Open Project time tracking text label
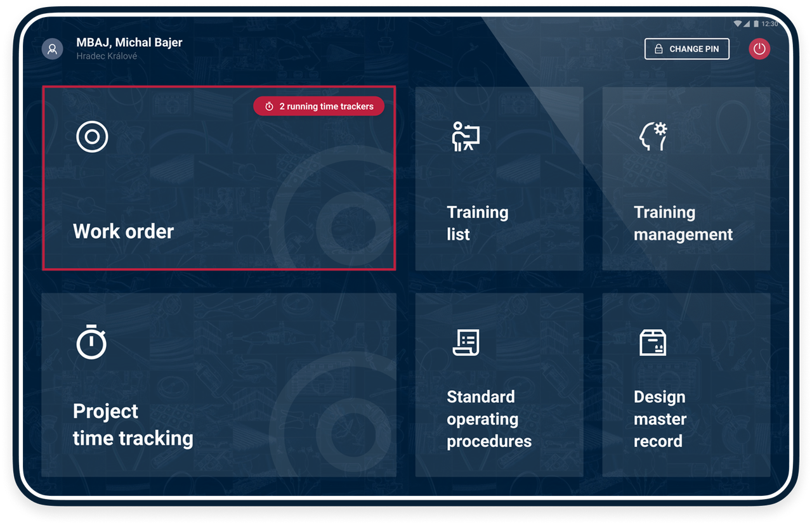Image resolution: width=812 pixels, height=525 pixels. [x=133, y=424]
